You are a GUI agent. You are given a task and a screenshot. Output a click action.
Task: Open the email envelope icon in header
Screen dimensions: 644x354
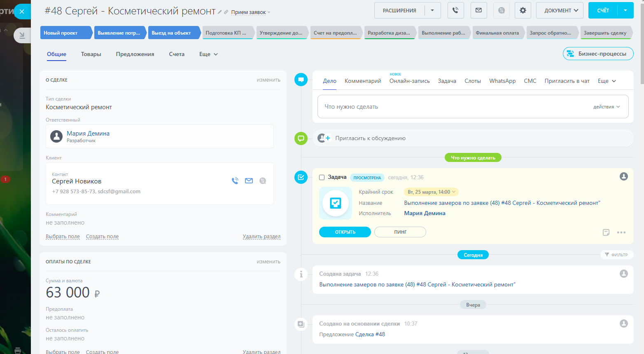click(478, 10)
